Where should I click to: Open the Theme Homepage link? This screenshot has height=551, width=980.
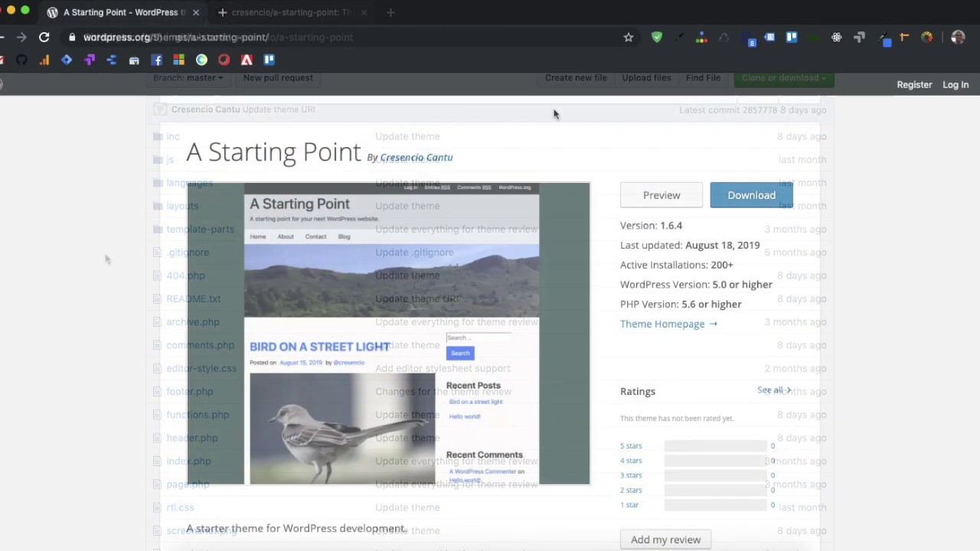[668, 324]
